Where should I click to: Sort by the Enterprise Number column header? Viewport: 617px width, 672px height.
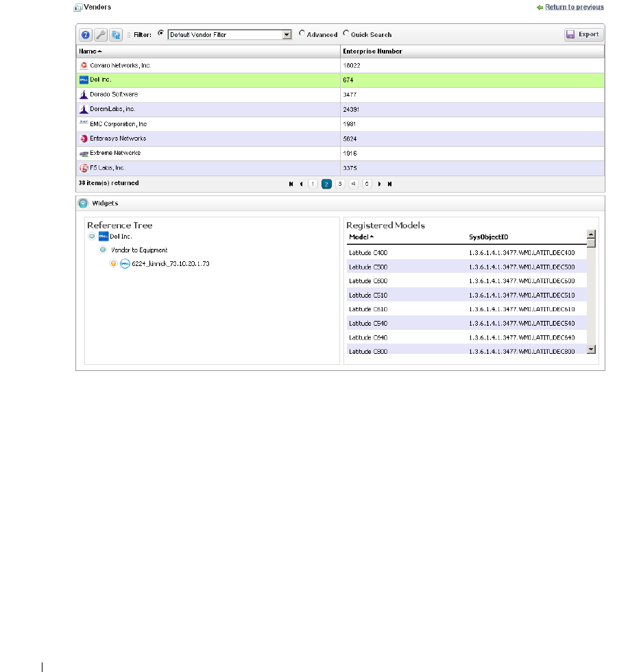(x=472, y=51)
